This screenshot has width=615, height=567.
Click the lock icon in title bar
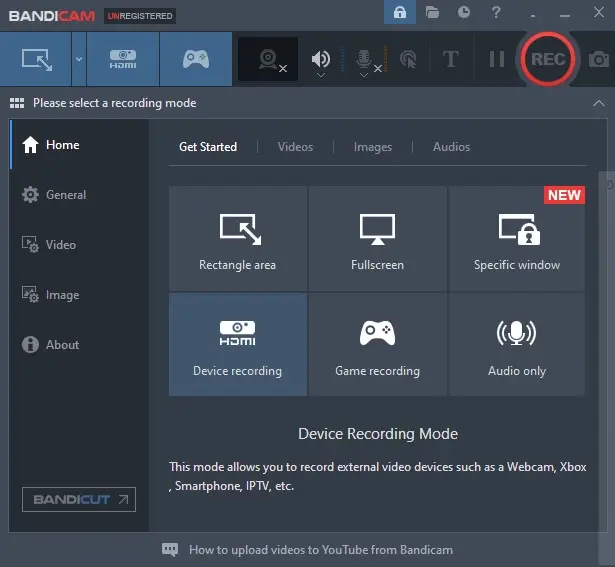pos(400,12)
